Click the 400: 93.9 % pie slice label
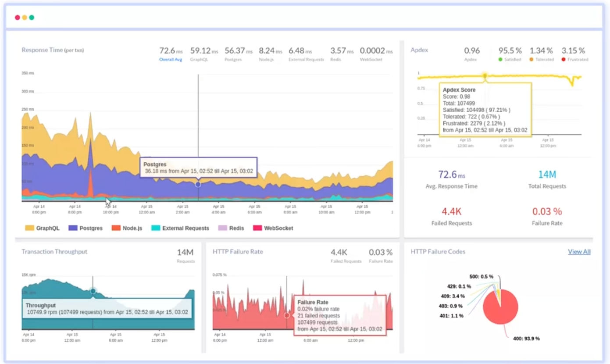The image size is (610, 364). [x=526, y=339]
